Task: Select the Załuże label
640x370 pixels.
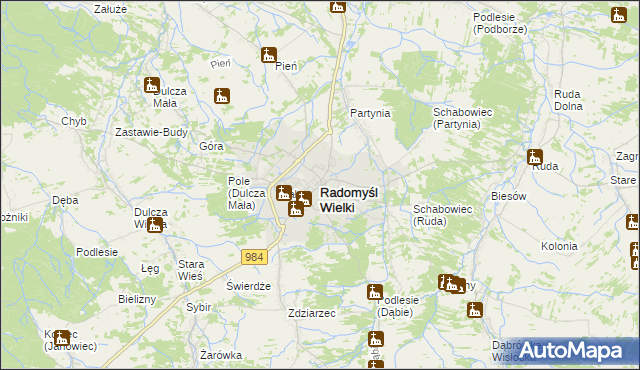Action: click(x=111, y=9)
